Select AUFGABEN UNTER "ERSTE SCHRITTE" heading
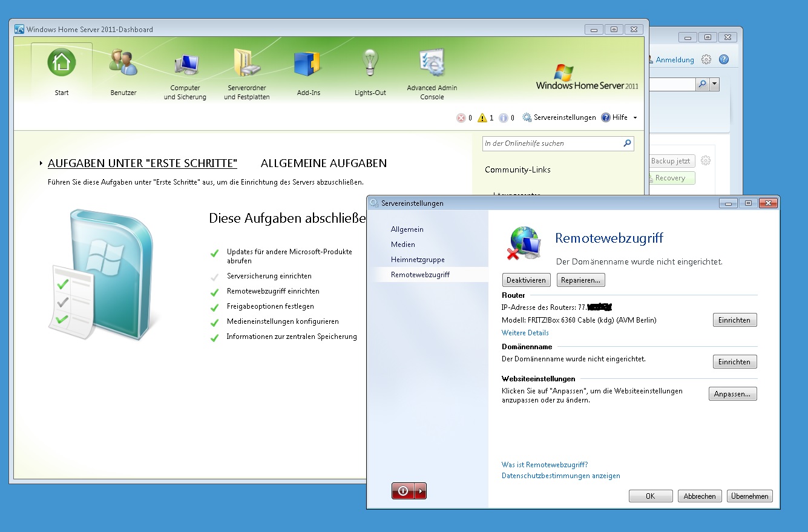The image size is (808, 532). coord(142,163)
